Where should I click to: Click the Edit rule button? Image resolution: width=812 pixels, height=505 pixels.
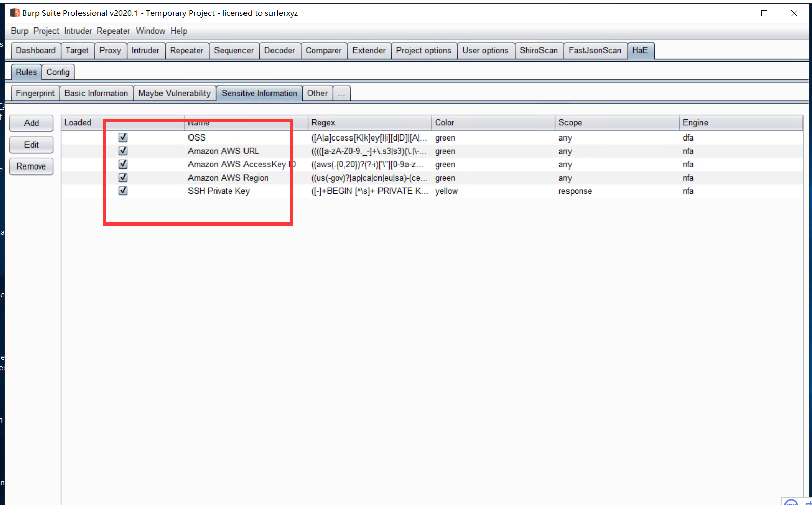point(32,145)
